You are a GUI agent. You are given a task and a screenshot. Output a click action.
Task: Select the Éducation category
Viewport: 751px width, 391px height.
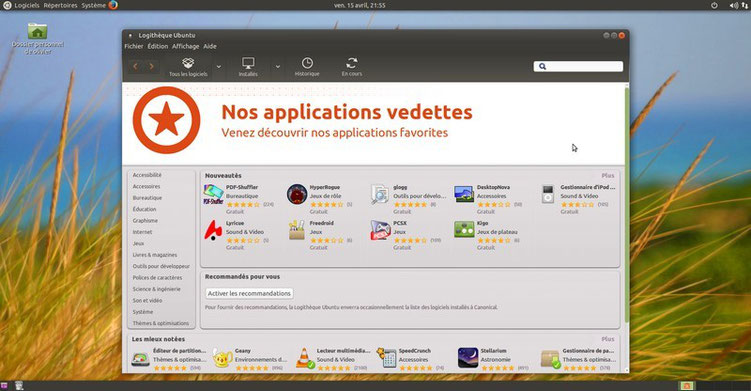pos(144,209)
